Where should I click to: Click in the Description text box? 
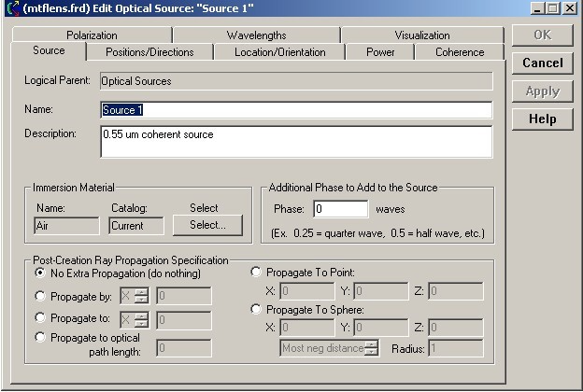(x=295, y=142)
